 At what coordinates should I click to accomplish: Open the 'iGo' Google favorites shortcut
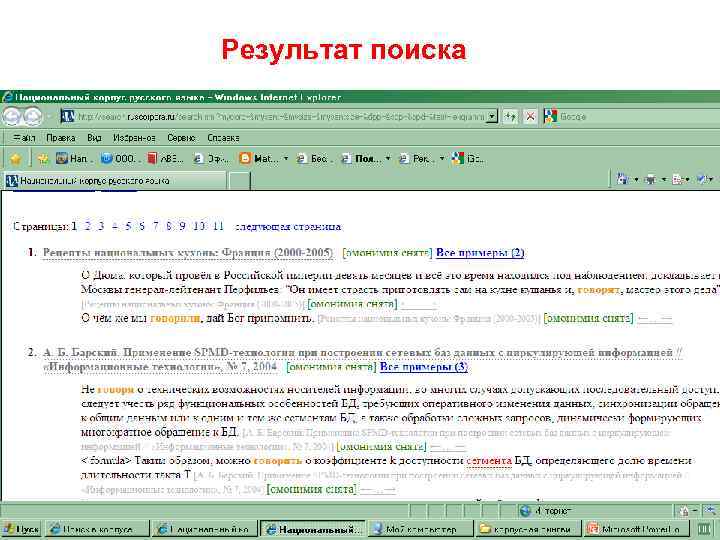pos(467,159)
